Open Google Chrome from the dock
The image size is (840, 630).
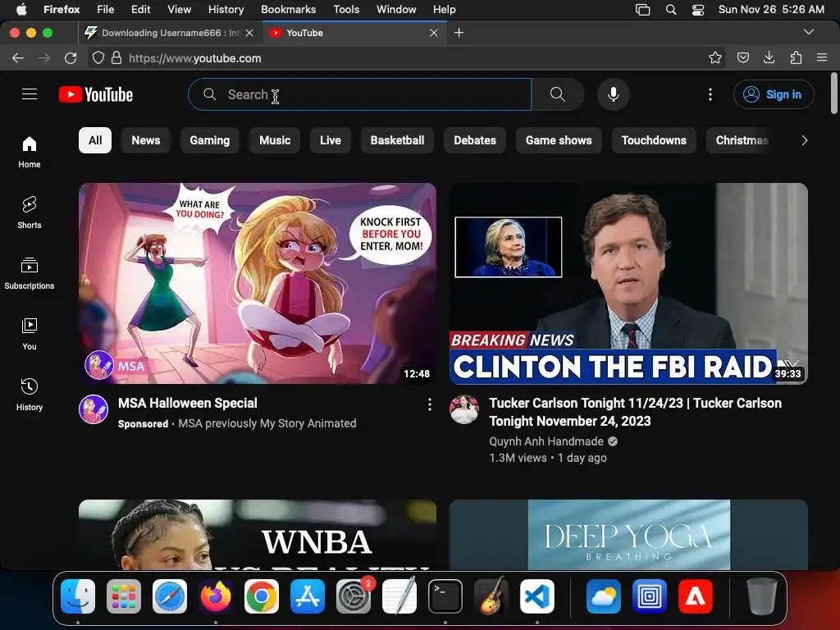262,596
